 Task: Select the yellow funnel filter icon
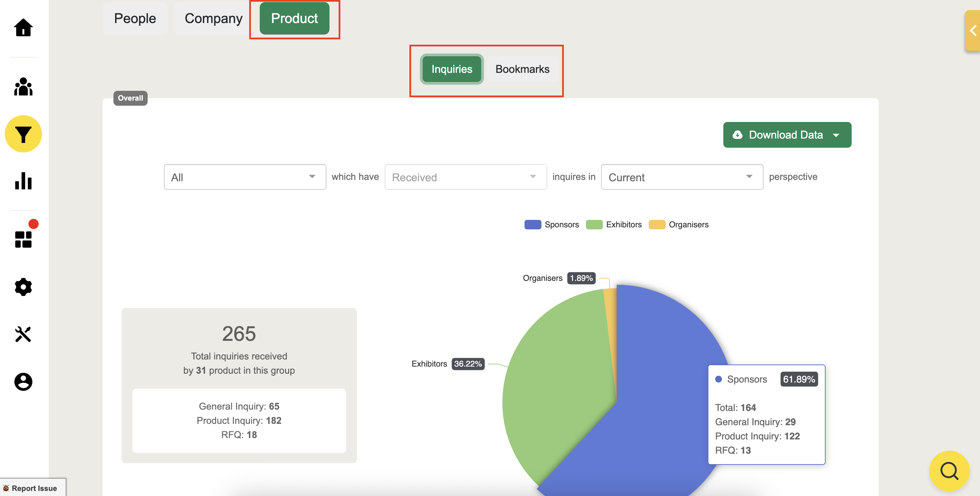tap(23, 134)
